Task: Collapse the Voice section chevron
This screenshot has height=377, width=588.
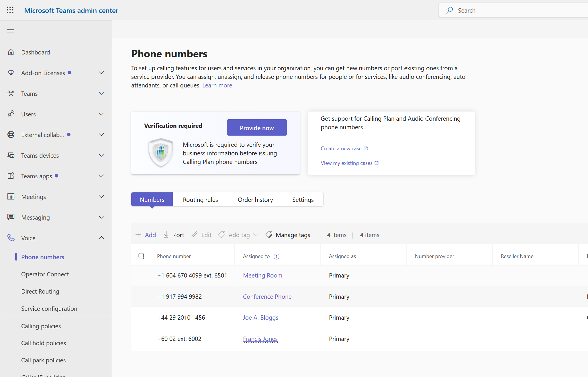Action: tap(101, 238)
